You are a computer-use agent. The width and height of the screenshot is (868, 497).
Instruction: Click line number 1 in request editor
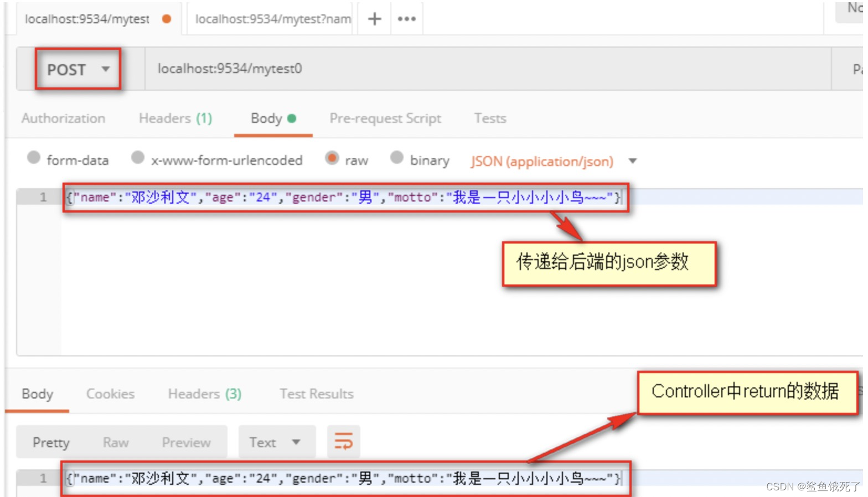(x=43, y=197)
